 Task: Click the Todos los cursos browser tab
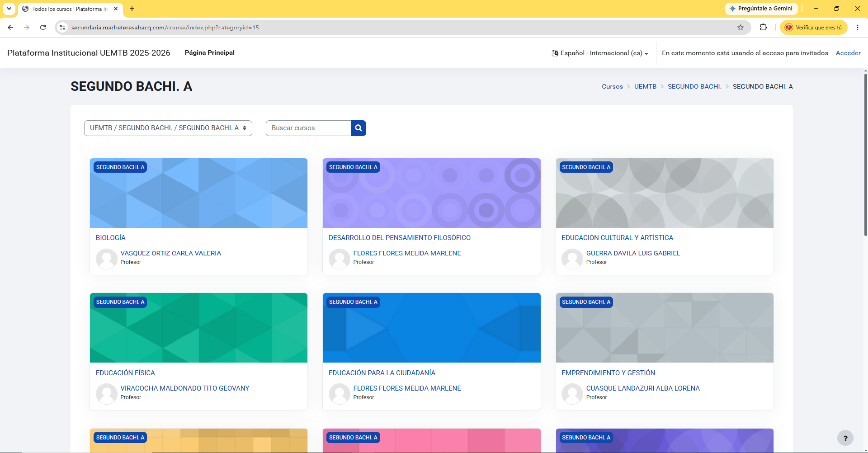pos(70,9)
